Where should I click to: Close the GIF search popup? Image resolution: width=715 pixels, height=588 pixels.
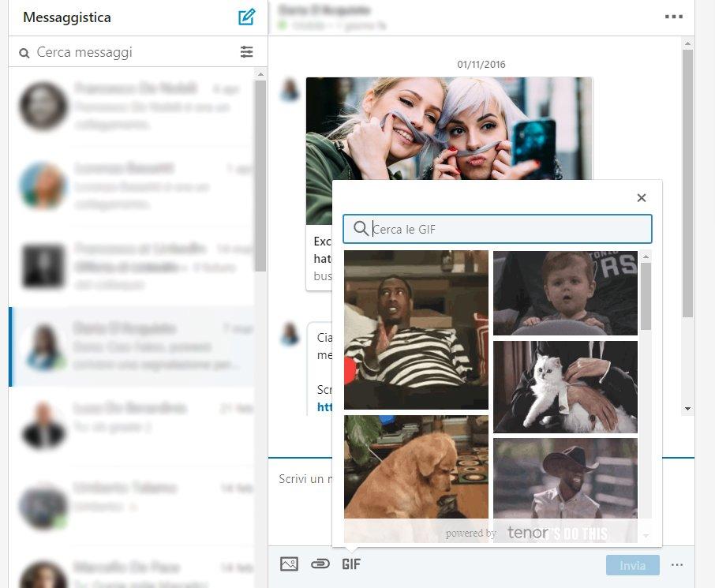tap(641, 197)
